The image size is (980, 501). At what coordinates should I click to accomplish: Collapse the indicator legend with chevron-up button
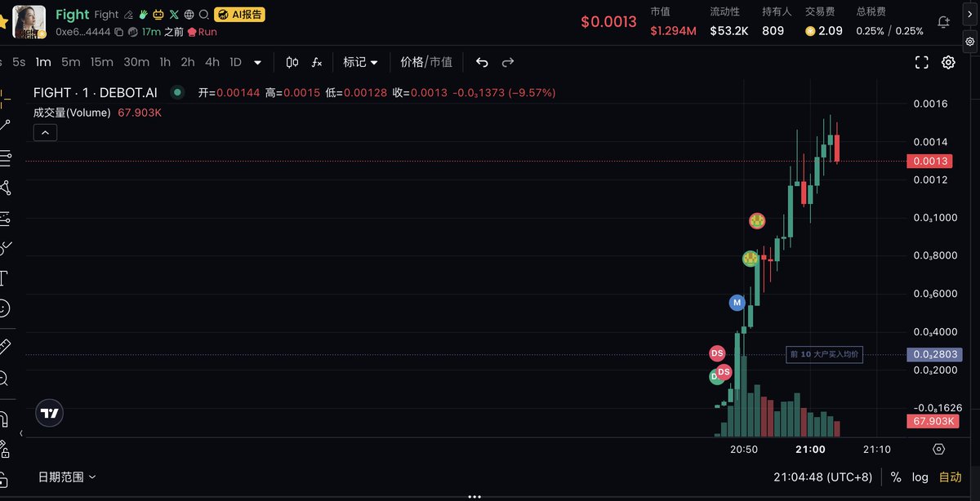click(45, 132)
